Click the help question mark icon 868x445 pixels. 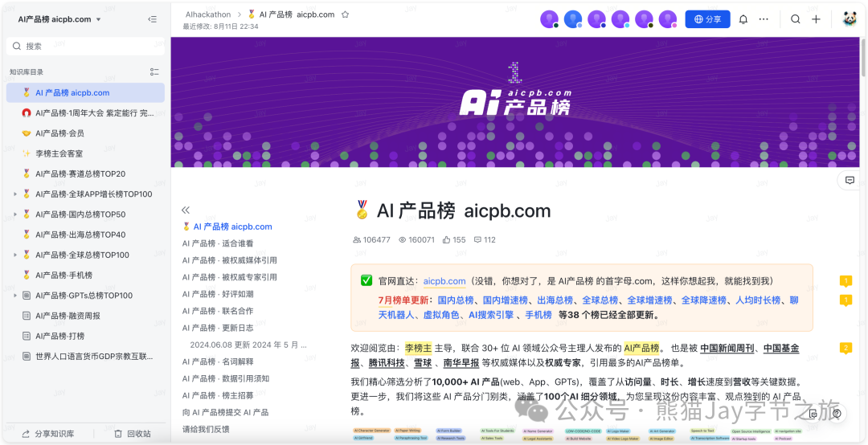(837, 413)
